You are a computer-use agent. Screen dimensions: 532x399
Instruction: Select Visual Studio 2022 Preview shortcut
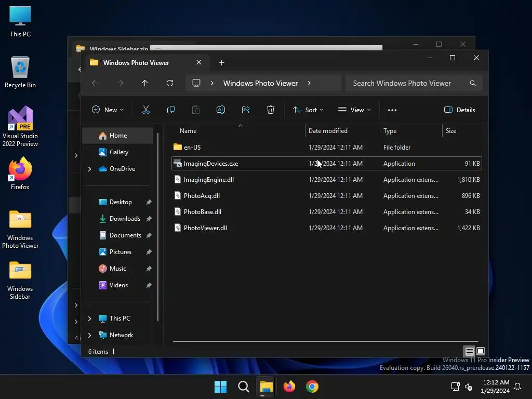[20, 126]
